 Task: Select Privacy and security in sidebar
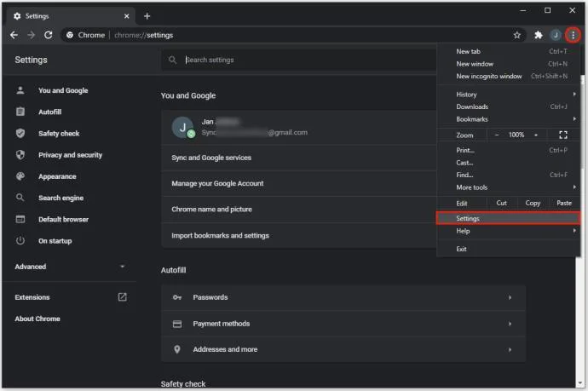point(70,155)
